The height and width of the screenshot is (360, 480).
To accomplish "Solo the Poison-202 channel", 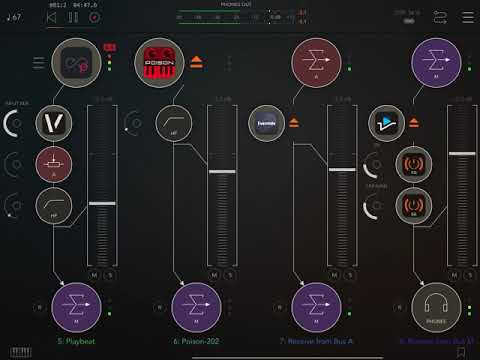I will (230, 275).
